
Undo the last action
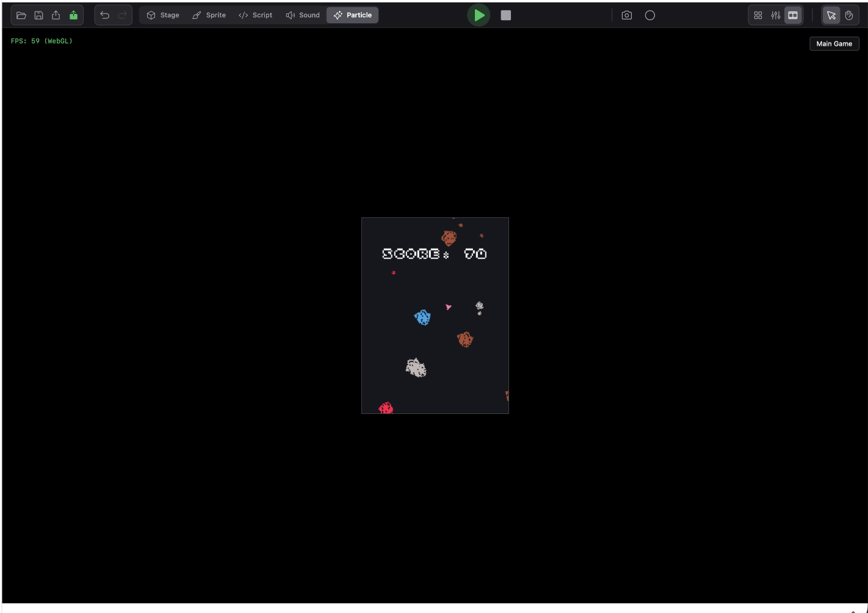coord(105,15)
